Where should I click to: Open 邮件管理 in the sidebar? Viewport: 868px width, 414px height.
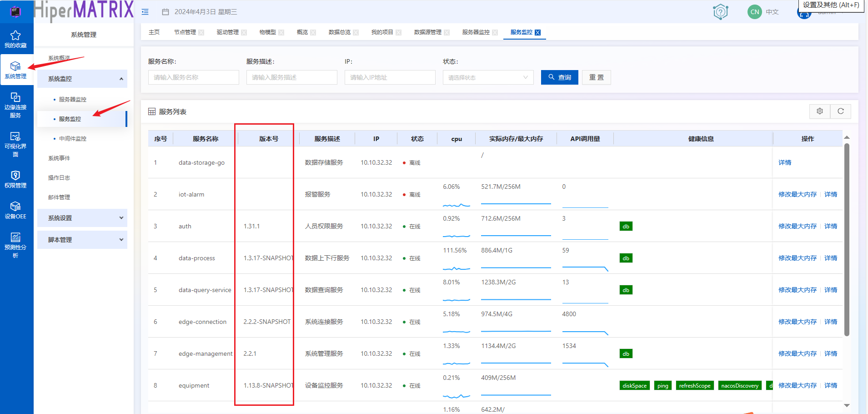pyautogui.click(x=59, y=197)
